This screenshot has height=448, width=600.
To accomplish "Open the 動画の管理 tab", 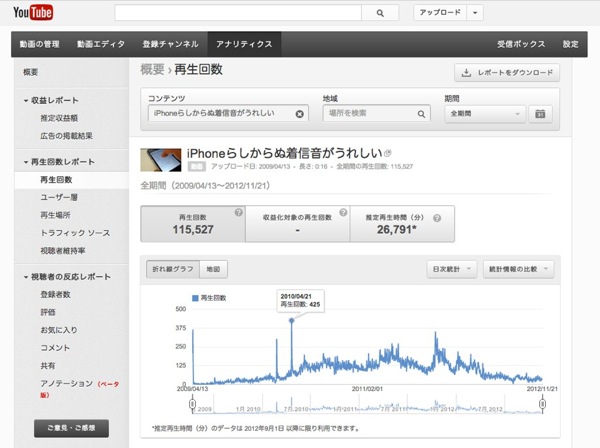I will point(39,44).
